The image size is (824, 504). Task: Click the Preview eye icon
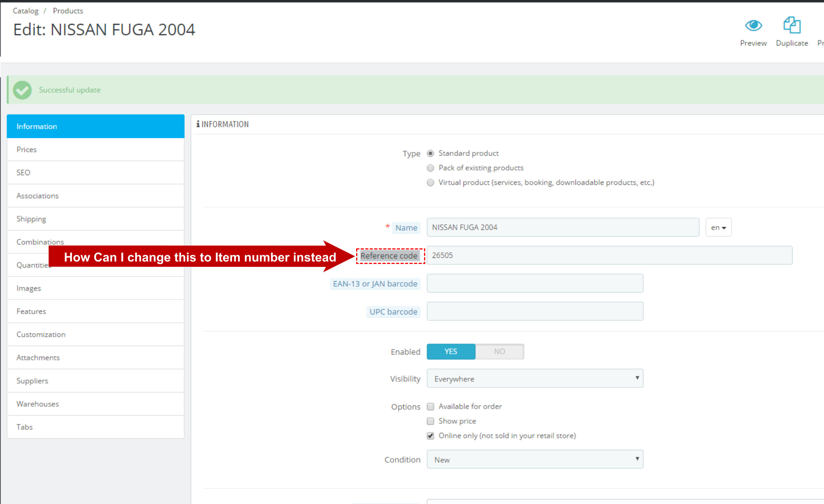click(753, 26)
